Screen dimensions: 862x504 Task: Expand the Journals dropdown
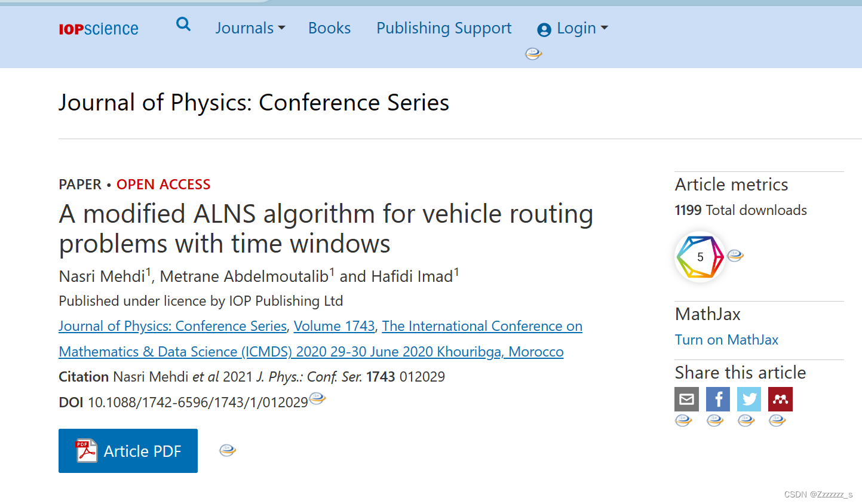pyautogui.click(x=250, y=27)
